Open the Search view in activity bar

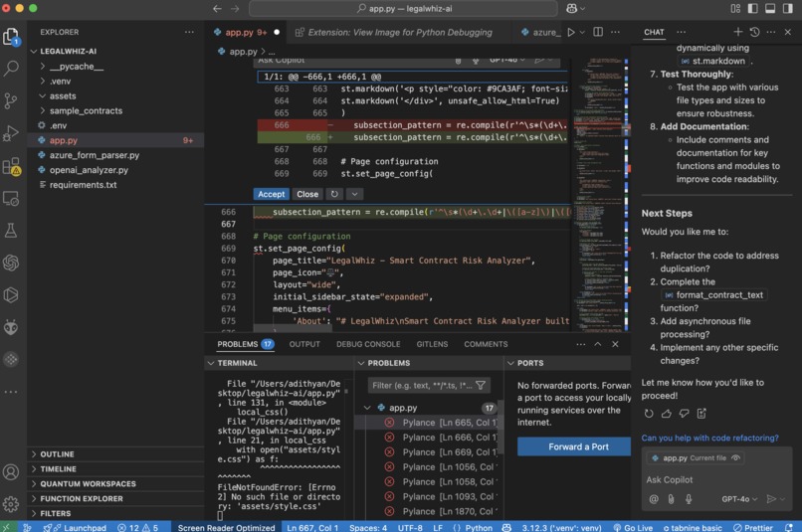point(11,68)
